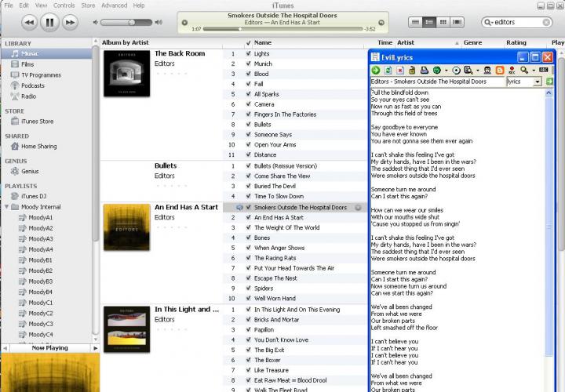
Task: Click the reload lyrics document icon in EvilLyrics
Action: [388, 71]
